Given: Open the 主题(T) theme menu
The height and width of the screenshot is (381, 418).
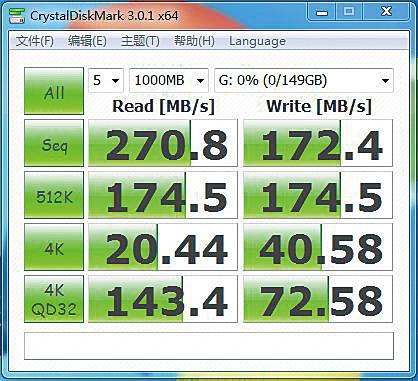Looking at the screenshot, I should (x=140, y=41).
